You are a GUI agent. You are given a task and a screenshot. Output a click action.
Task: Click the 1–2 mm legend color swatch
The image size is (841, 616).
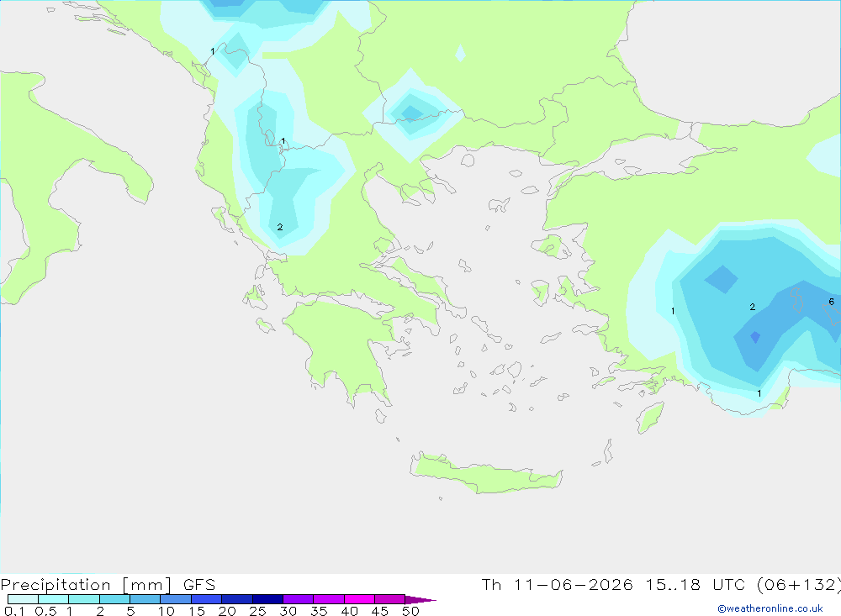pos(84,599)
